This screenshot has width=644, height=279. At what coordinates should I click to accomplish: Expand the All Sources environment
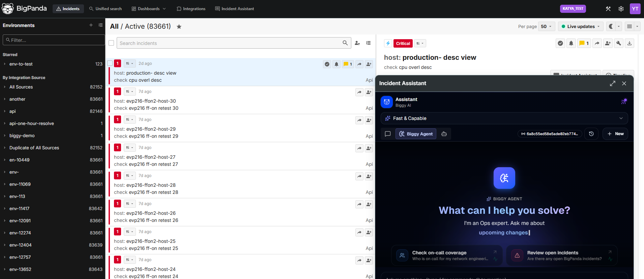click(x=5, y=87)
